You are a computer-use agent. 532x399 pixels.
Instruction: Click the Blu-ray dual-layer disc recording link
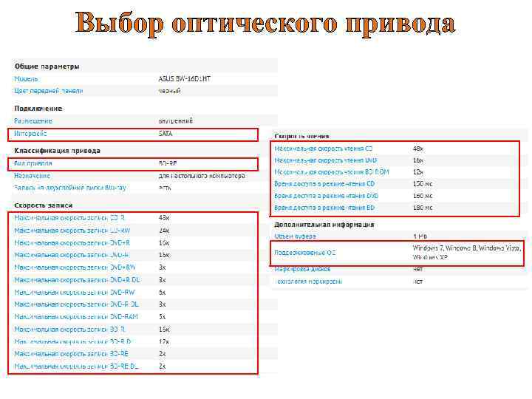[70, 188]
